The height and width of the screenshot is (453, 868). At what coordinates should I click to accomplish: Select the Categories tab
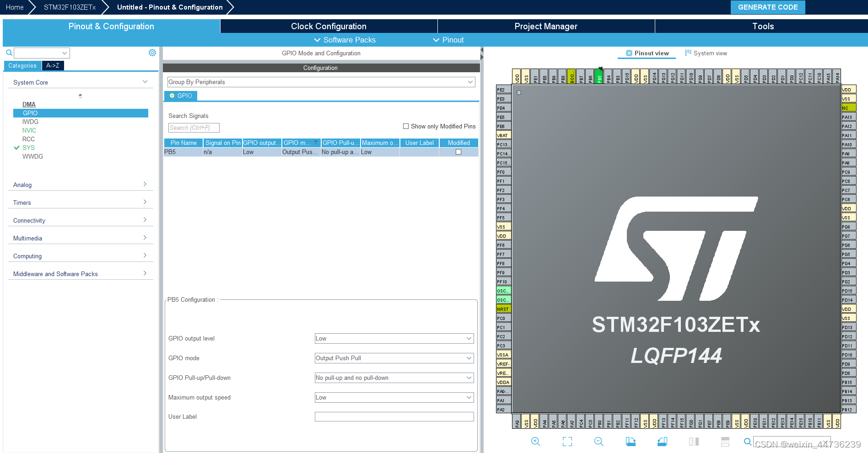click(22, 65)
